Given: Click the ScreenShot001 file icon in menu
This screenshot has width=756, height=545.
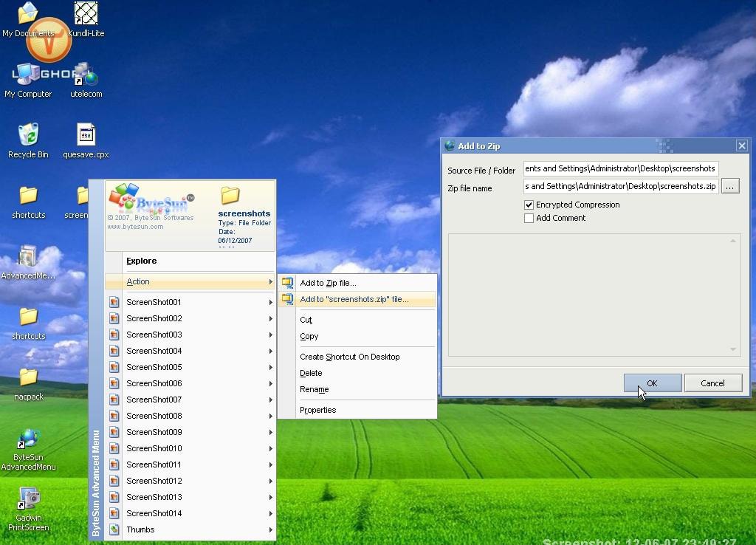Looking at the screenshot, I should (114, 302).
